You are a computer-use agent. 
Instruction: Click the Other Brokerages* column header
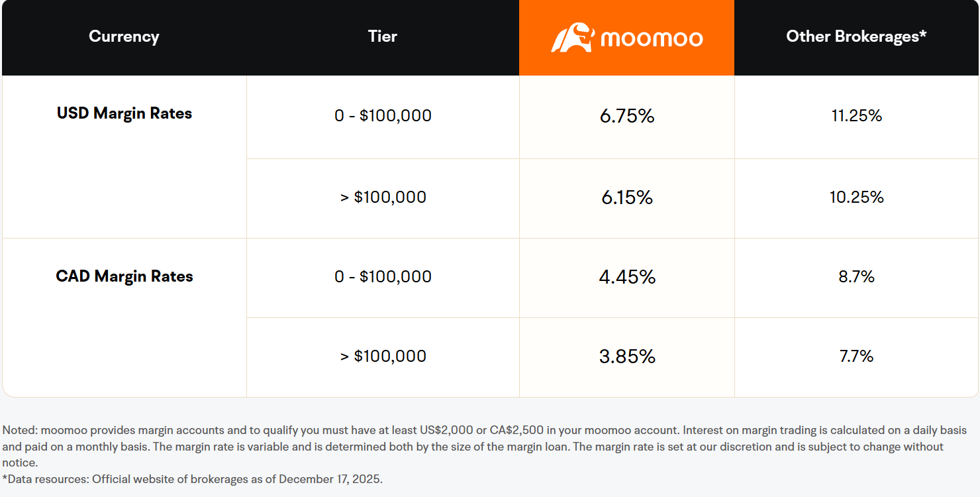point(856,36)
